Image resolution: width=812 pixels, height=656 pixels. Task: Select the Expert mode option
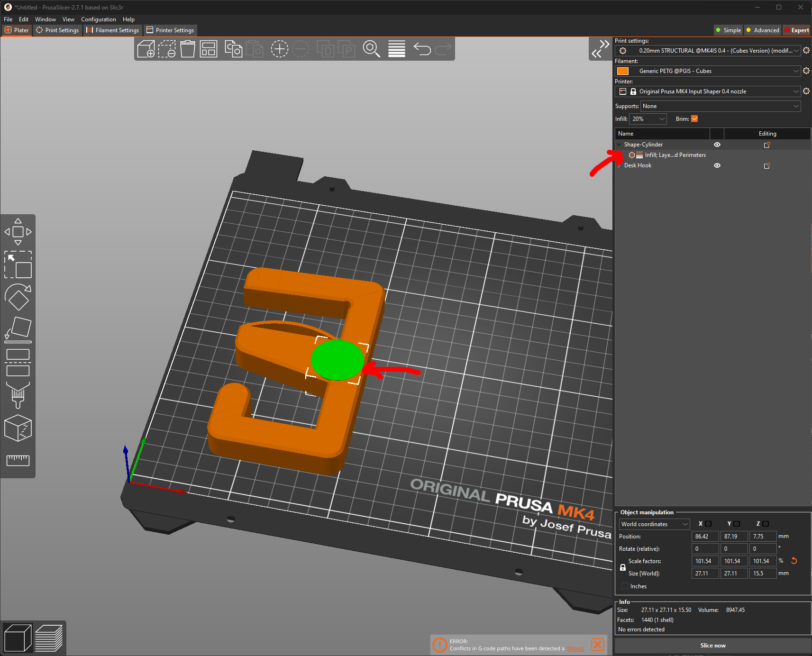[797, 30]
